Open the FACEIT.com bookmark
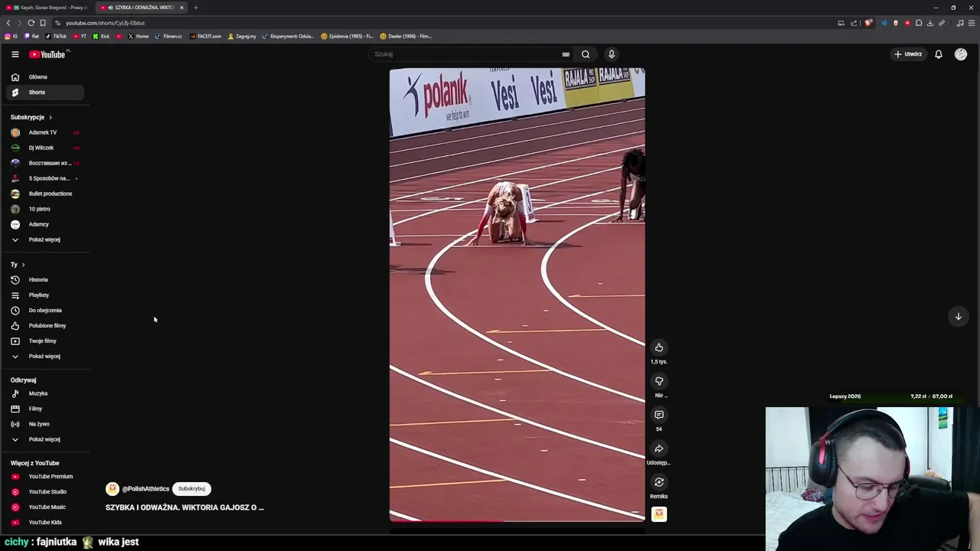980x551 pixels. click(x=205, y=36)
